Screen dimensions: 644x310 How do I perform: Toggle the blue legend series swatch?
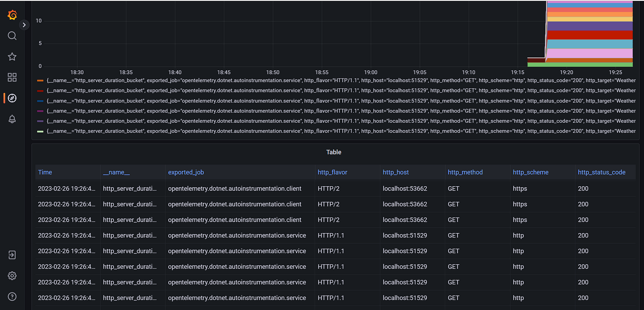click(x=40, y=101)
